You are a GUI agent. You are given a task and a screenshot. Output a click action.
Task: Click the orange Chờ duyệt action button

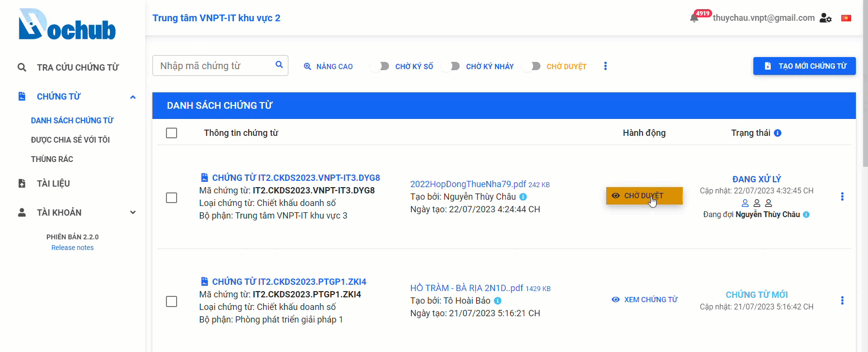click(x=644, y=196)
